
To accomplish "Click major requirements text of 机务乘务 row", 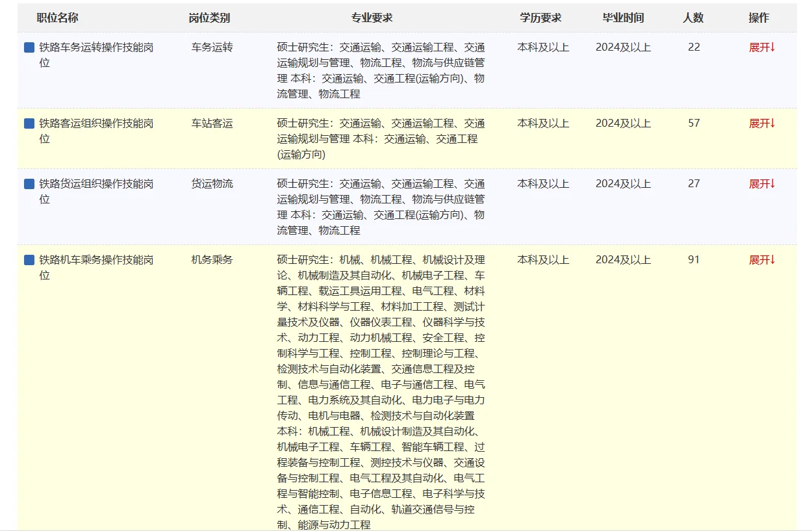I will tap(381, 393).
